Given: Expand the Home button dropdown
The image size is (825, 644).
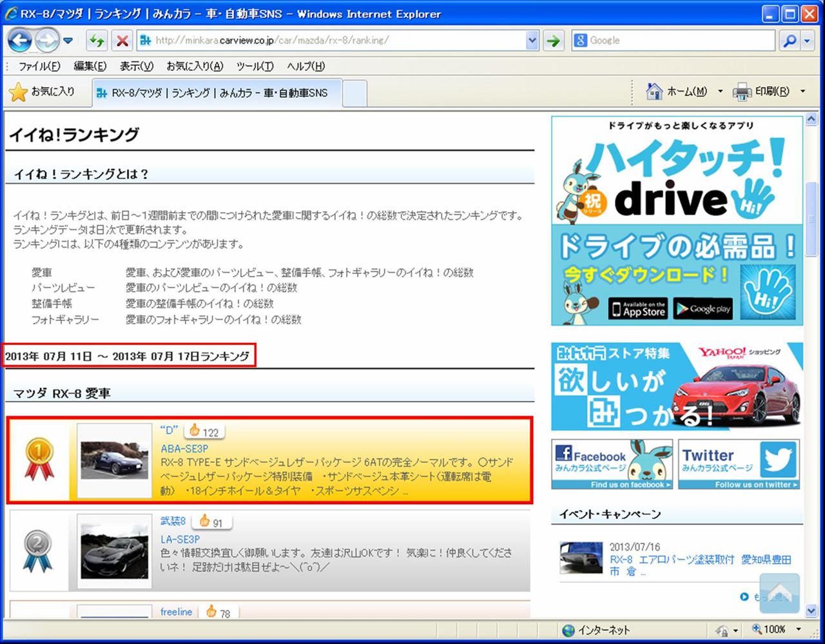Looking at the screenshot, I should pos(721,92).
